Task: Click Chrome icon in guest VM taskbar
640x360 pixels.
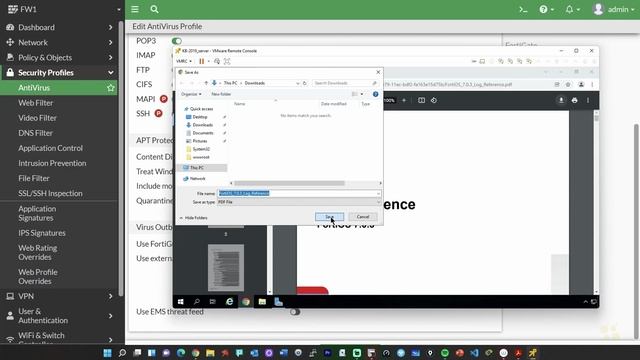Action: 246,302
